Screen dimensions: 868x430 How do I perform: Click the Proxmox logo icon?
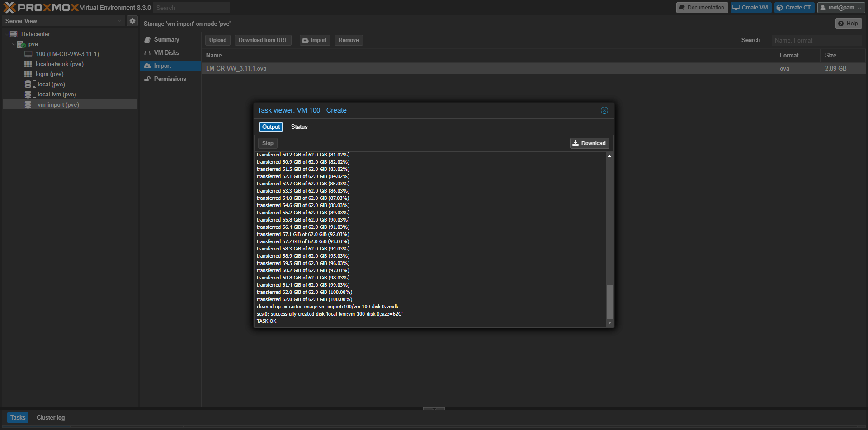pyautogui.click(x=9, y=8)
